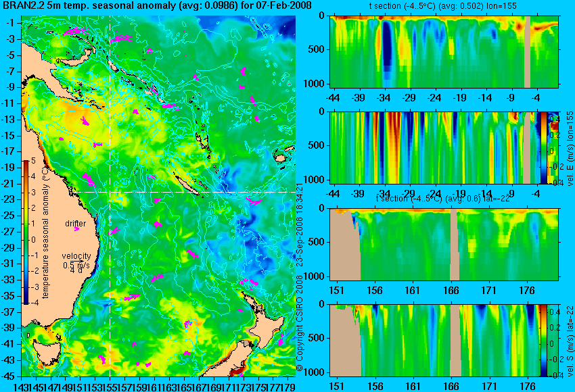
Task: Click the '500' depth tick on southward velocity section
Action: 317,338
